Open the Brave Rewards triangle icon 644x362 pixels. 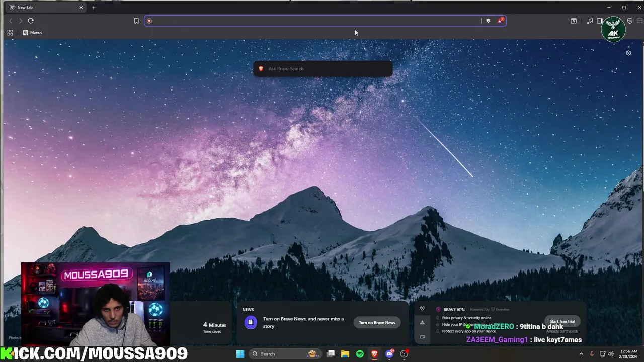(500, 21)
